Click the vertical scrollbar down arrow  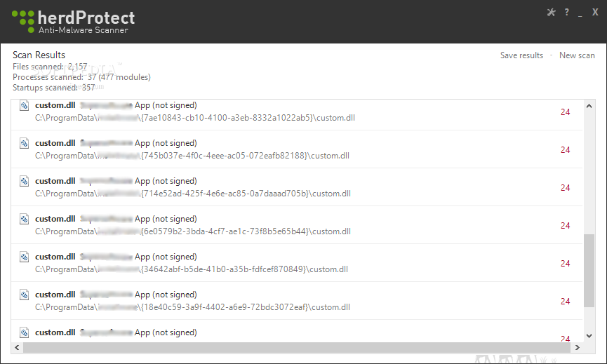pos(589,336)
